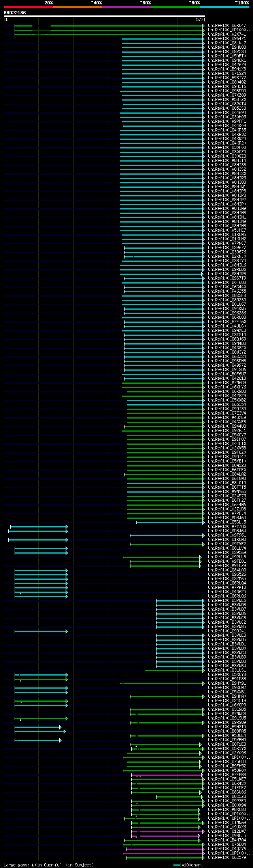The height and width of the screenshot is (868, 253).
Task: Open hit UniRef100_Q4KR20
Action: click(227, 143)
